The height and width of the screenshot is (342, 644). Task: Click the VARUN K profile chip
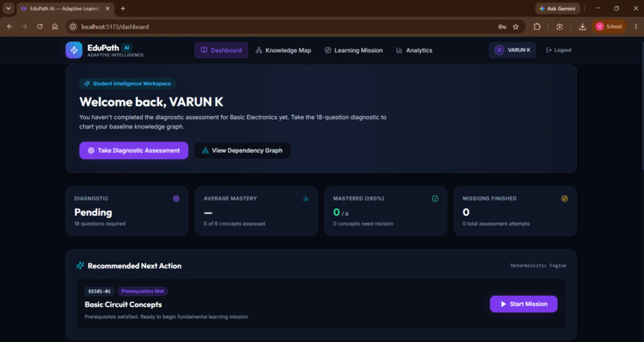(x=512, y=50)
